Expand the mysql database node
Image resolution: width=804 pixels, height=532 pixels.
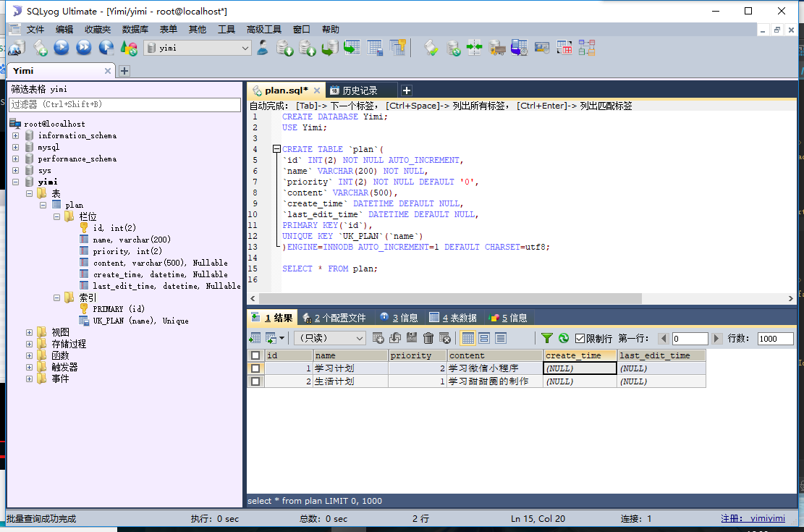tap(15, 147)
